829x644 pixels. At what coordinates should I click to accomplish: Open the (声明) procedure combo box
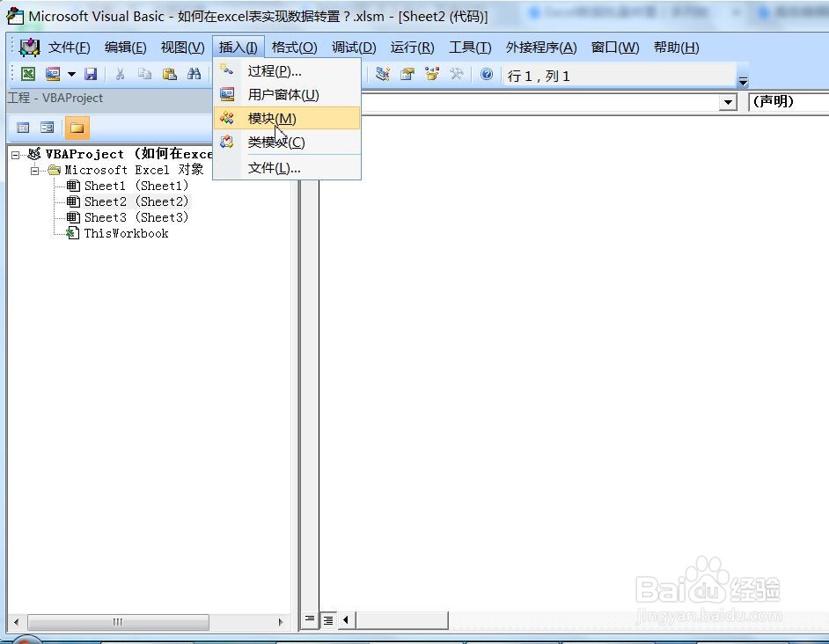789,101
